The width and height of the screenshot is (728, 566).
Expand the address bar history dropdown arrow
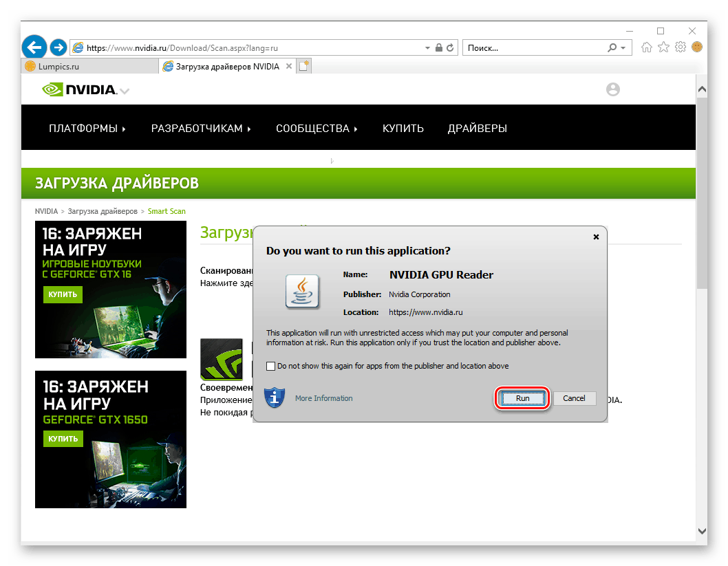(x=427, y=47)
